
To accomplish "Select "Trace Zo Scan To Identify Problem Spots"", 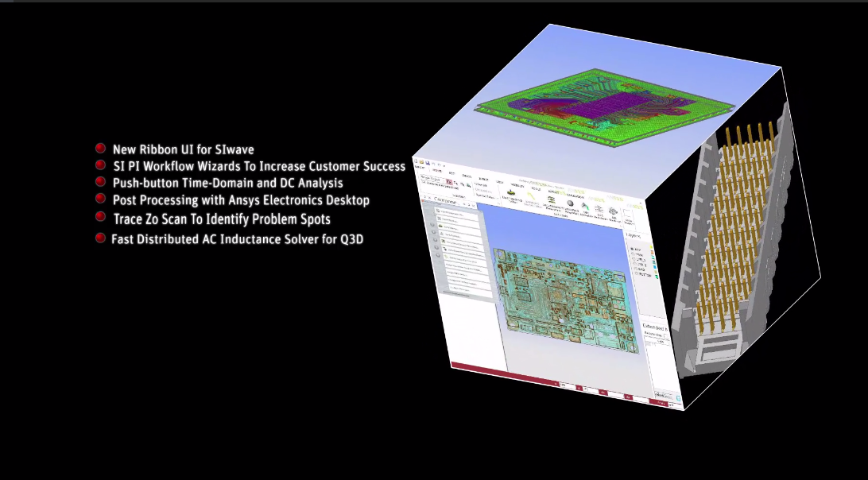I will 222,219.
